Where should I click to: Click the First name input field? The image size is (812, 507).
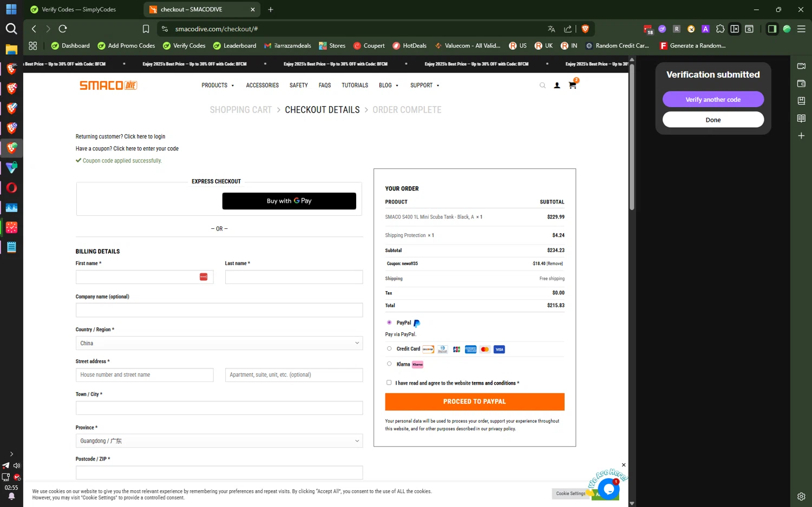pyautogui.click(x=145, y=277)
